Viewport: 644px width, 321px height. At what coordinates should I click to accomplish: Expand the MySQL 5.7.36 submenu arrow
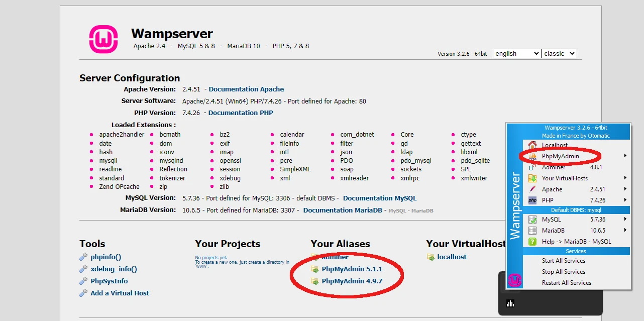pos(625,220)
